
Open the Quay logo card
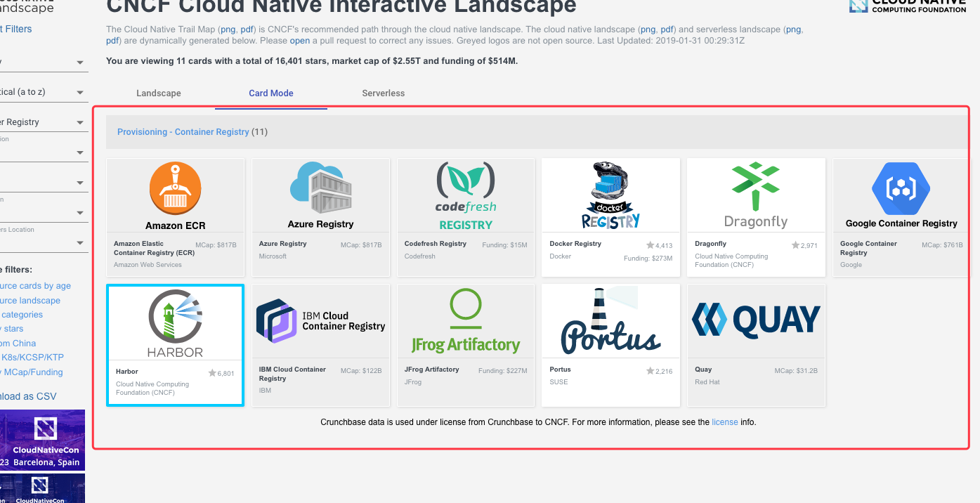(755, 320)
